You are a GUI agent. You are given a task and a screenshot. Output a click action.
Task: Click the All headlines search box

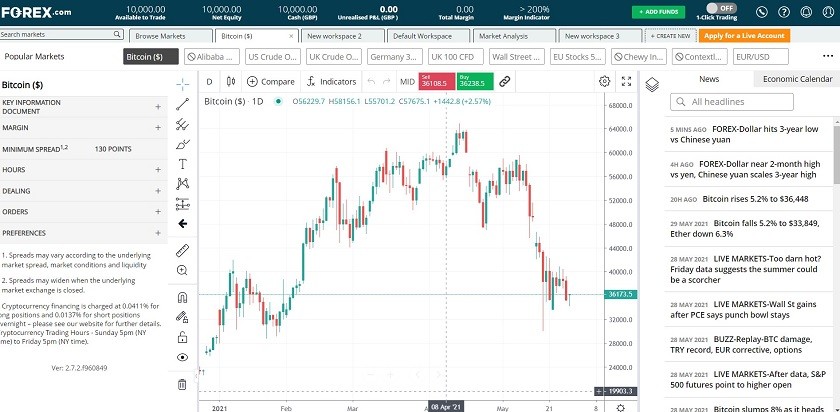coord(731,102)
